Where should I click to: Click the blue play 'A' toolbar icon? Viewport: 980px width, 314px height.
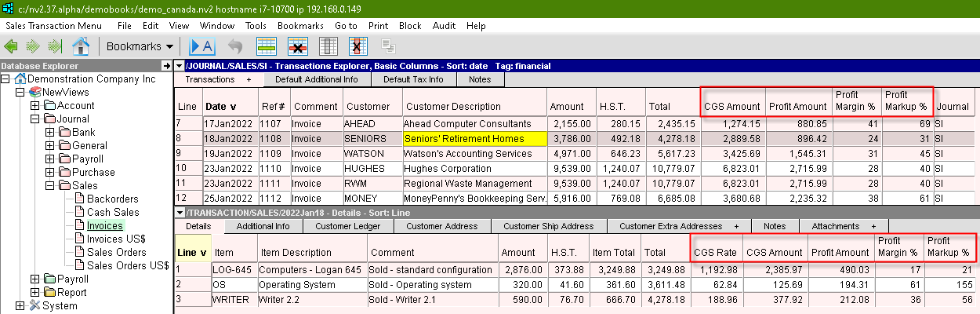point(201,46)
